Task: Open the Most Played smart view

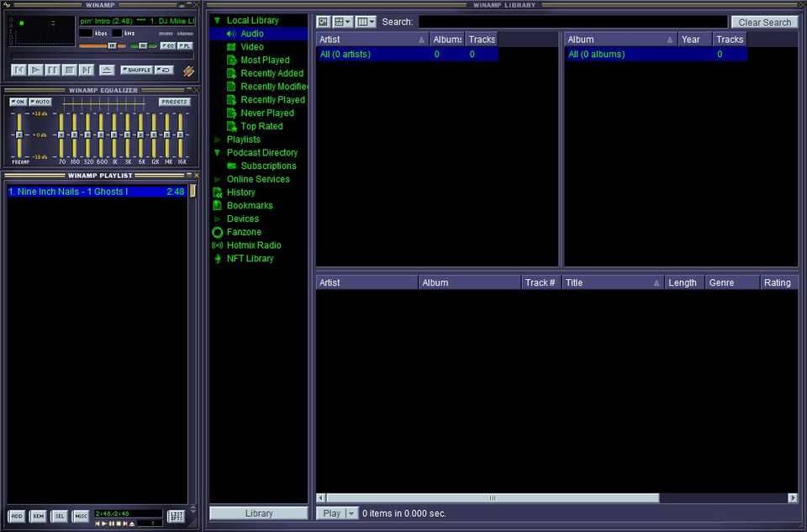Action: point(265,61)
